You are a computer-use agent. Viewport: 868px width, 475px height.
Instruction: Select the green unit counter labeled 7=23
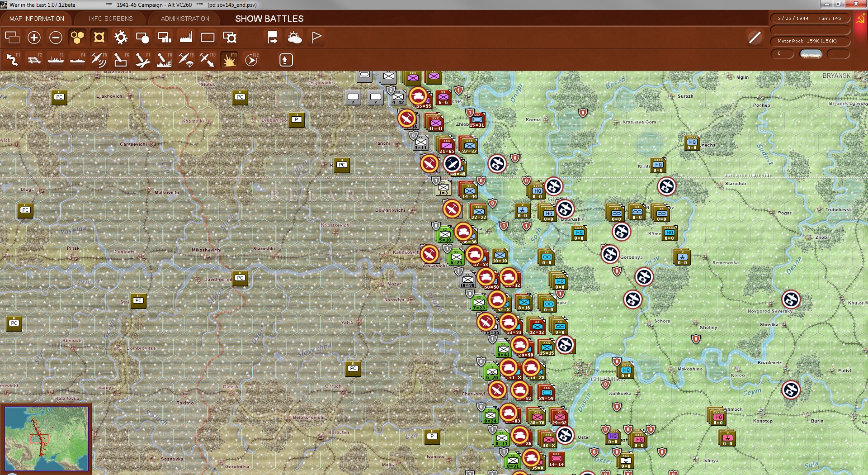pyautogui.click(x=479, y=302)
